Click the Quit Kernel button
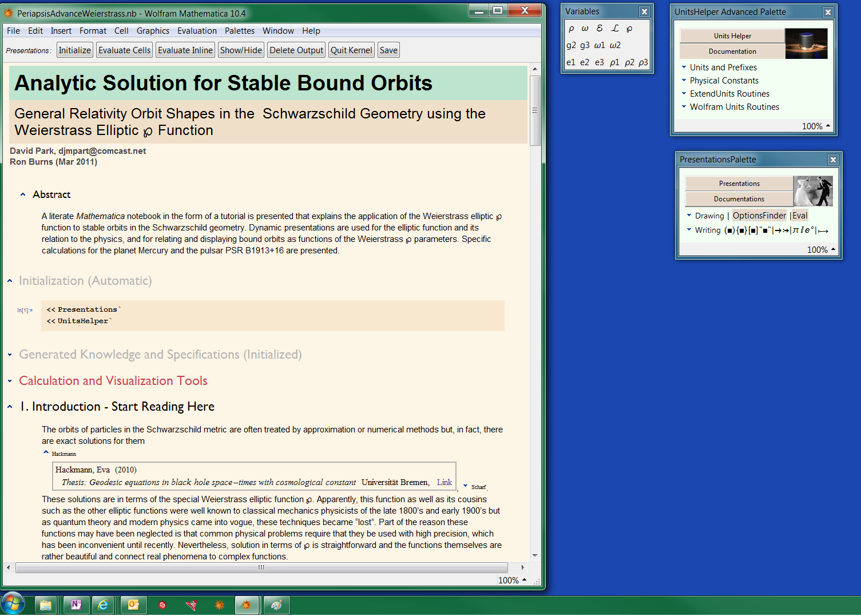The image size is (861, 616). (x=351, y=50)
